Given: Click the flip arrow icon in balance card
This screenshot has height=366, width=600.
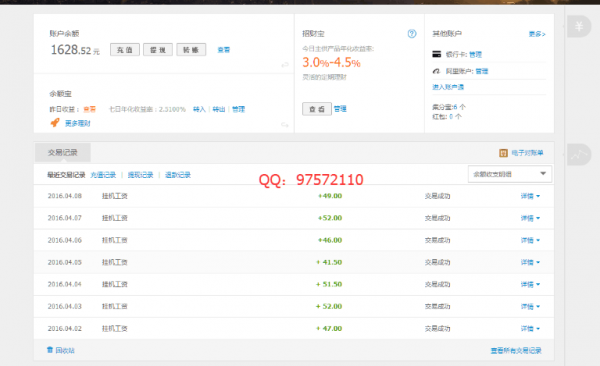Looking at the screenshot, I should pyautogui.click(x=285, y=65).
